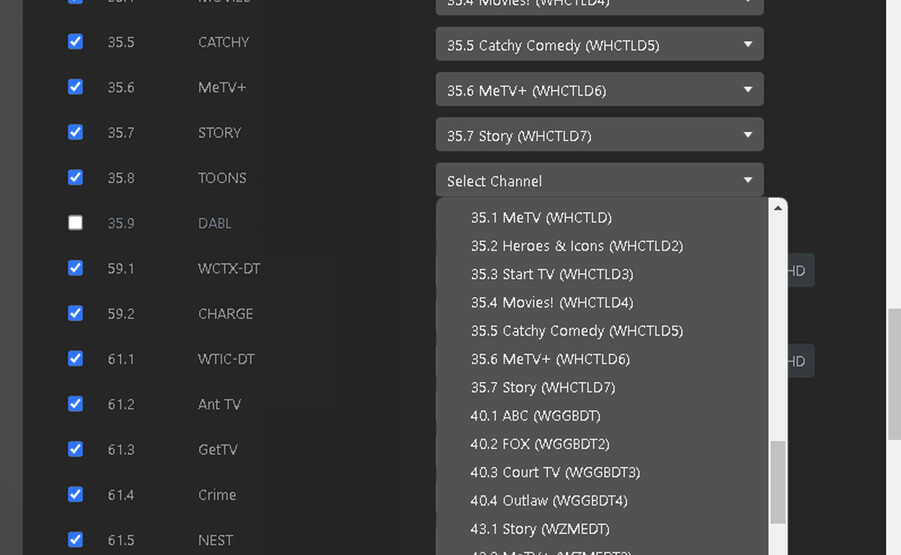901x555 pixels.
Task: Open the 35.5 Catchy Comedy dropdown
Action: point(599,45)
